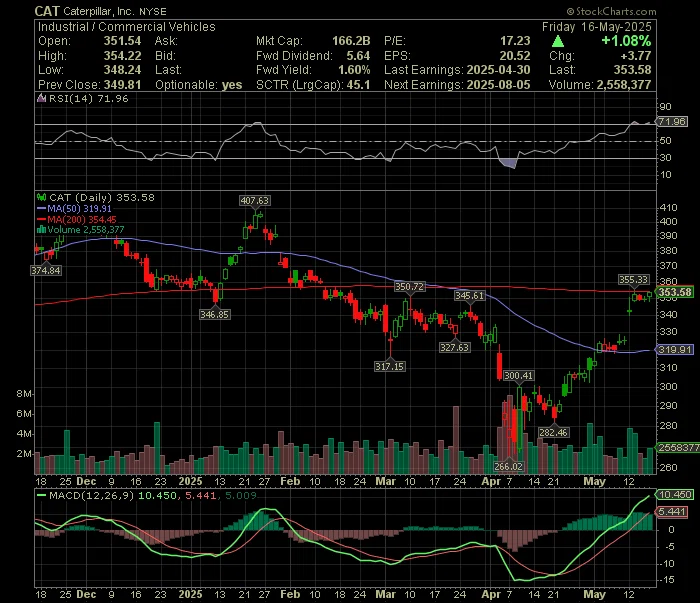Click the 300.41 price label
The width and height of the screenshot is (700, 603).
518,376
